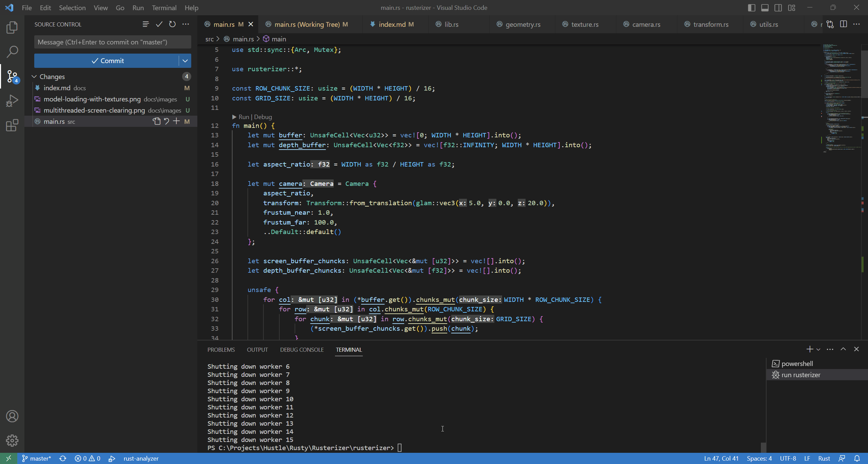Open Source Control view icon with badge
The image size is (868, 464).
coord(12,76)
